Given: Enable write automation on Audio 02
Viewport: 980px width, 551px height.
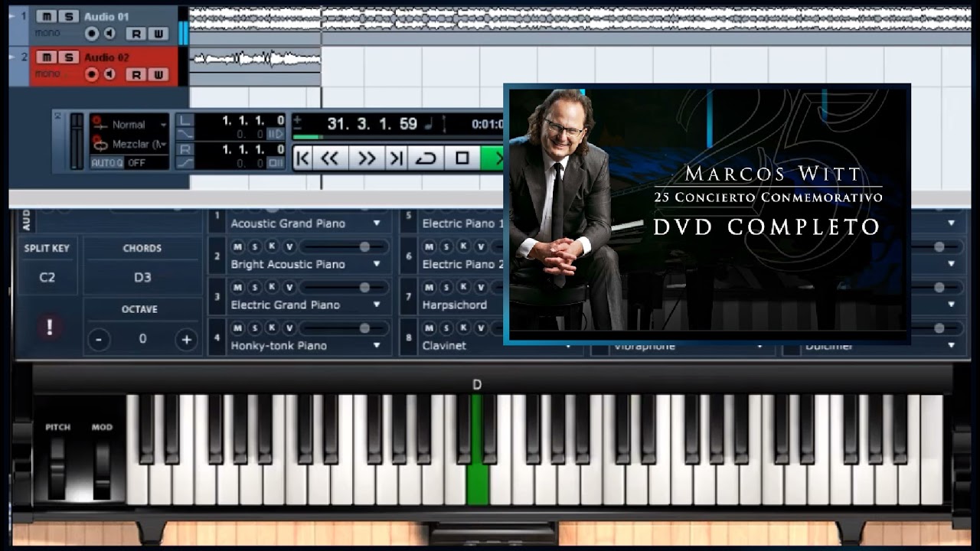Looking at the screenshot, I should 158,74.
